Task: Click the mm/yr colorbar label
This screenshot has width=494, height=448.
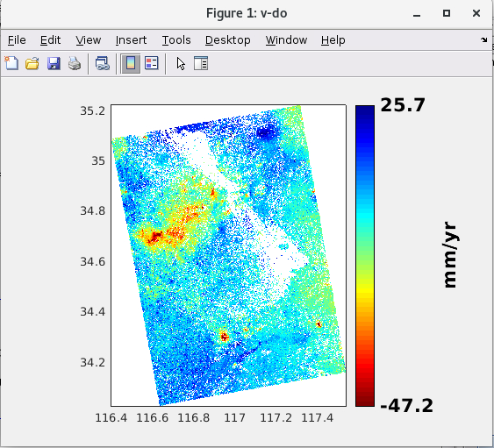Action: [450, 255]
